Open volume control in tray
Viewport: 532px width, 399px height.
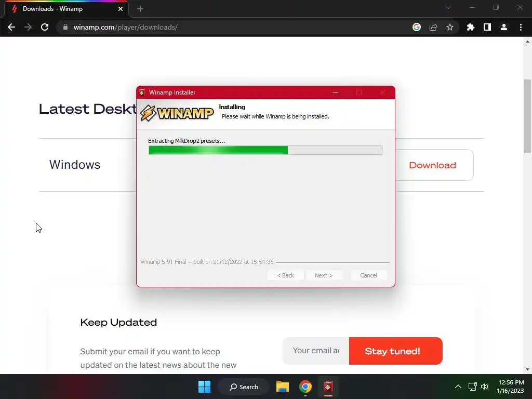pos(485,387)
